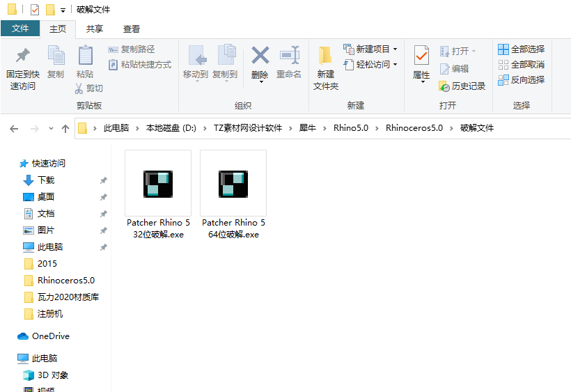Click Rhinoceros5.0 breadcrumb in the address bar
571x392 pixels.
(414, 127)
